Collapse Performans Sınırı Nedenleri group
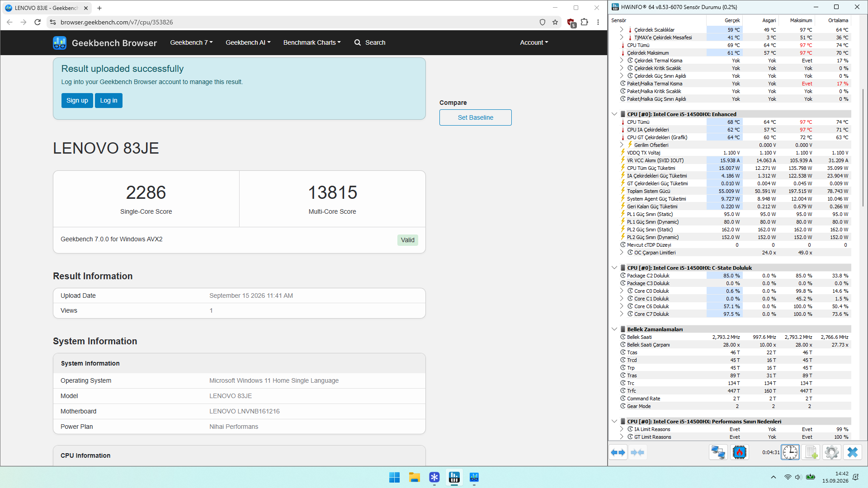 point(614,422)
